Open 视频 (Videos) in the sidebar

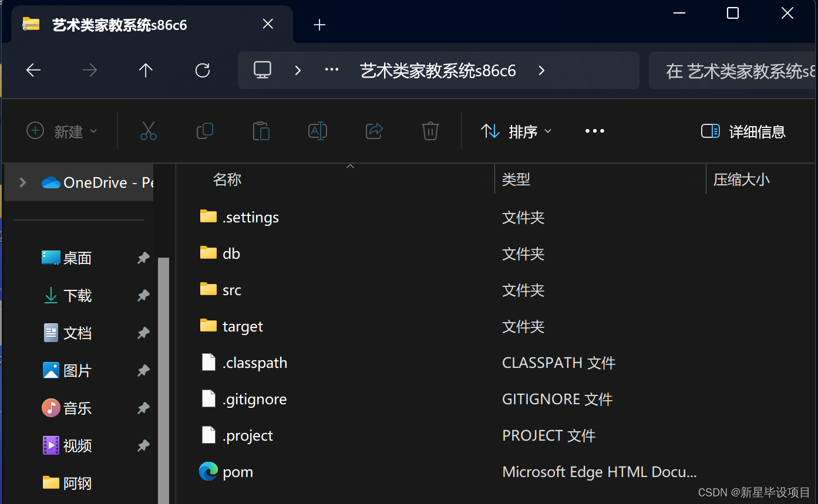[67, 446]
